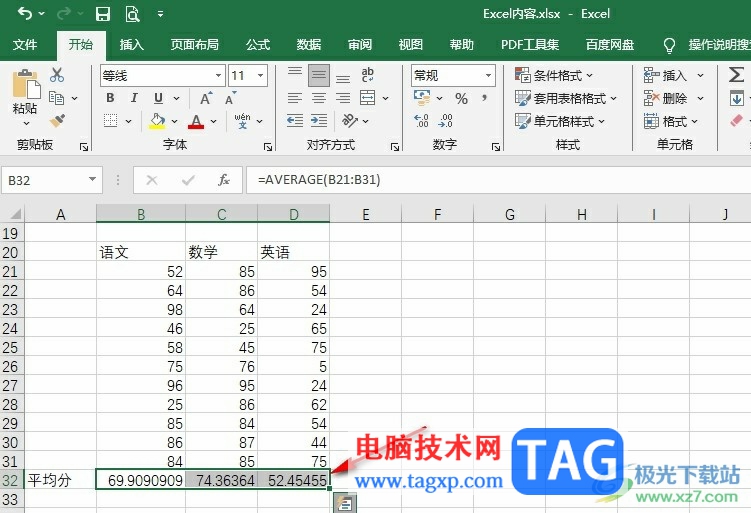Decrease indent in alignment group
Image resolution: width=751 pixels, height=513 pixels.
[x=295, y=120]
